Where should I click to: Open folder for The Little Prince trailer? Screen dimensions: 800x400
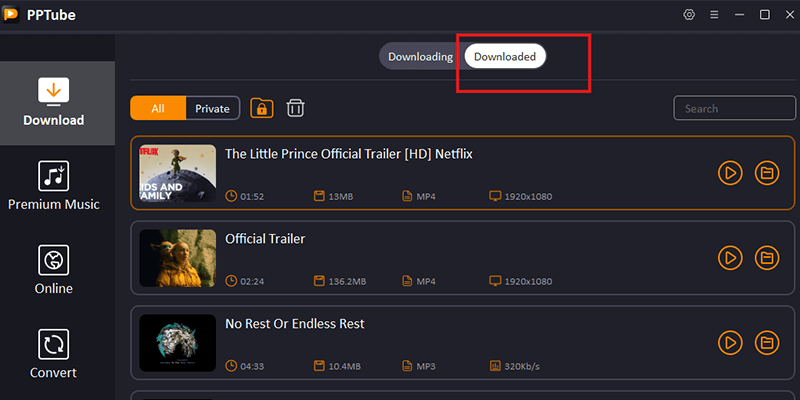click(767, 173)
